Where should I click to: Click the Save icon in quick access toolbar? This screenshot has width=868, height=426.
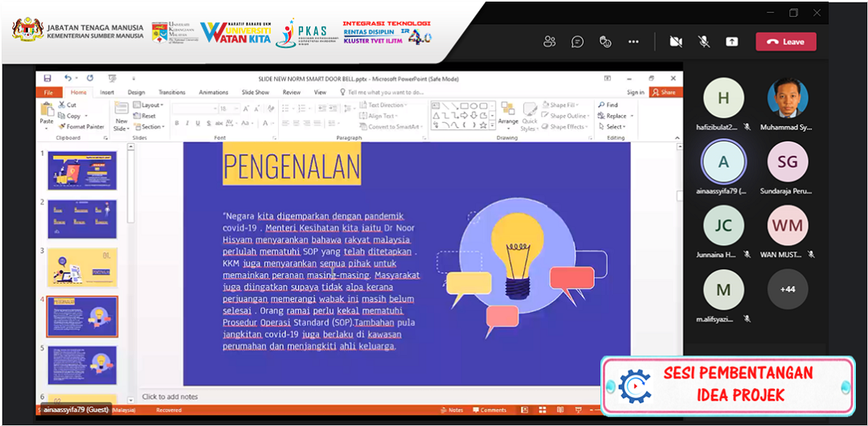tap(47, 78)
